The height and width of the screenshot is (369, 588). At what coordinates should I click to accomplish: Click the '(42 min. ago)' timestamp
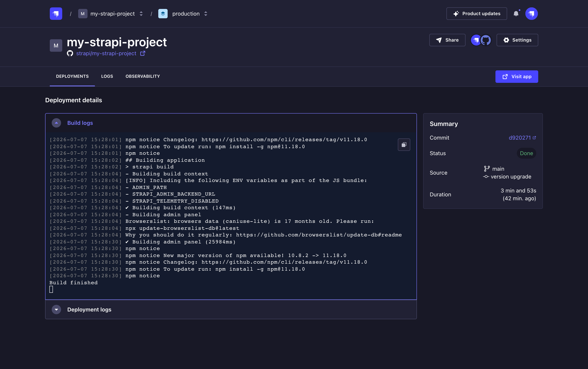[x=519, y=198]
